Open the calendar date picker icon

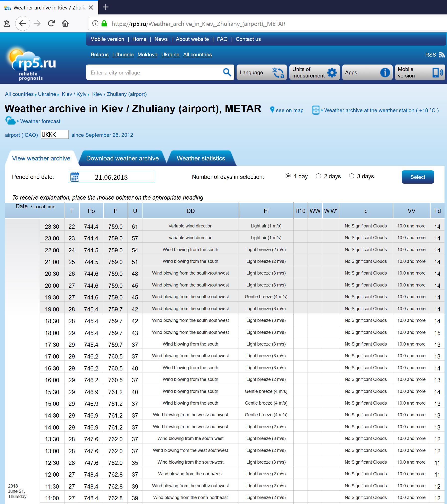[x=75, y=177]
